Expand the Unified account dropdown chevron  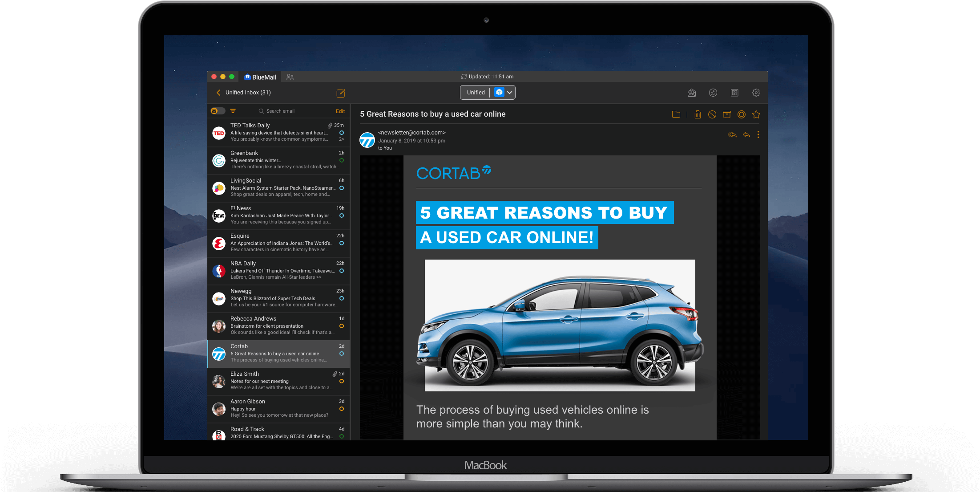pyautogui.click(x=510, y=93)
